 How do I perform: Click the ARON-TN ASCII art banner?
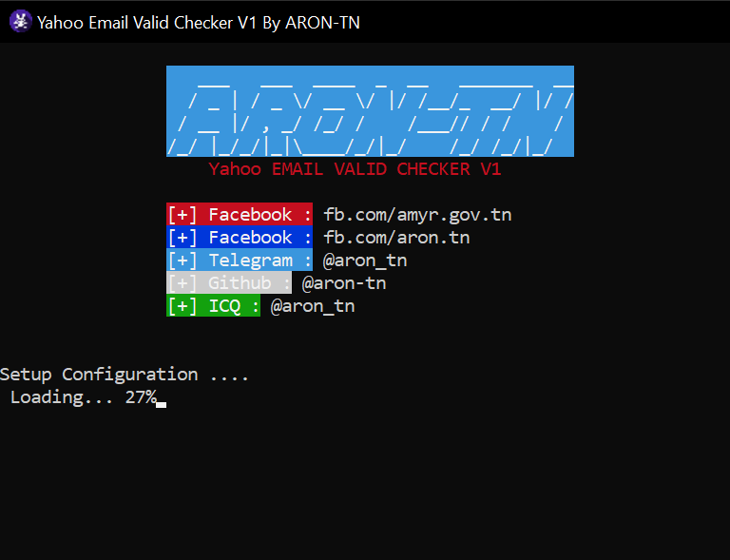(x=370, y=111)
